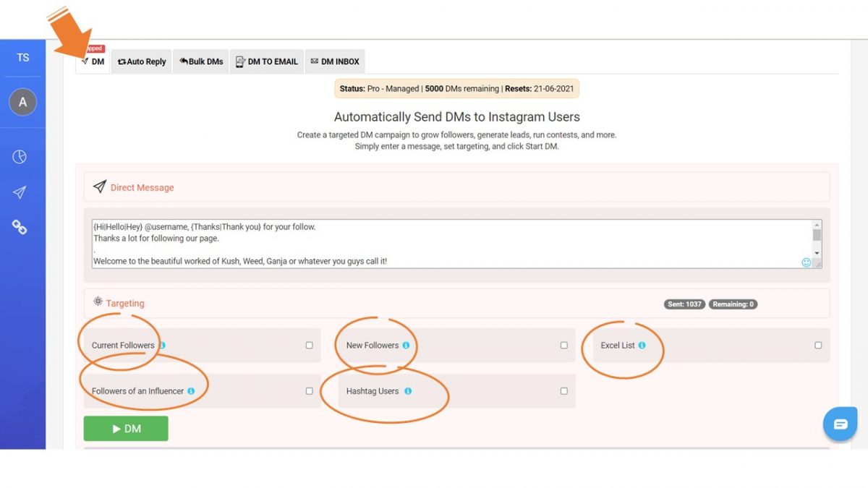868x488 pixels.
Task: Click the round A account avatar
Action: [x=22, y=103]
